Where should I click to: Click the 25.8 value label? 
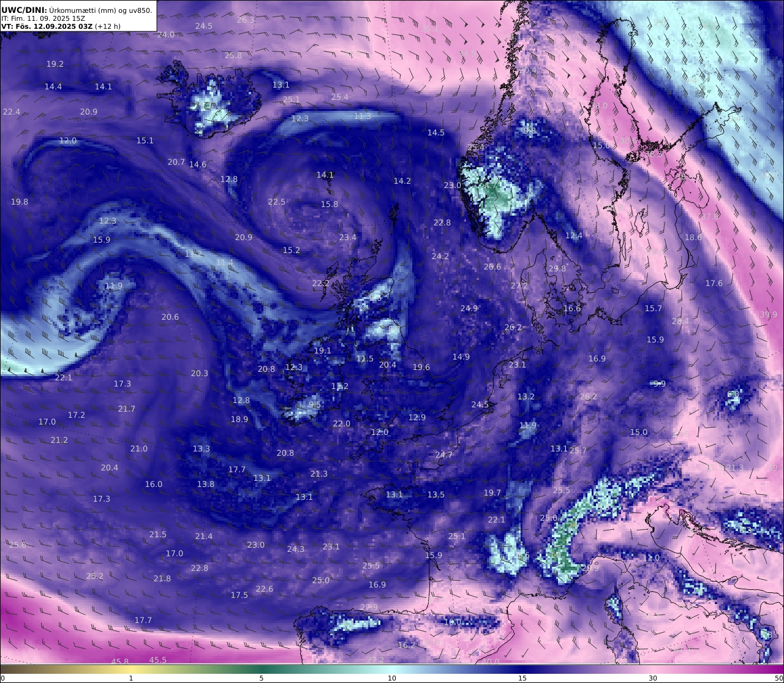tap(233, 56)
